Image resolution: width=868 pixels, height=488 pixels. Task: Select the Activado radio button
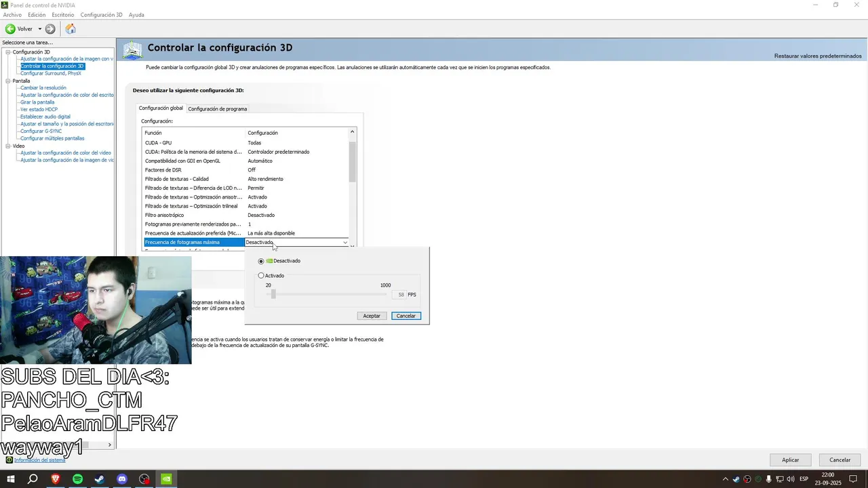[x=261, y=276]
